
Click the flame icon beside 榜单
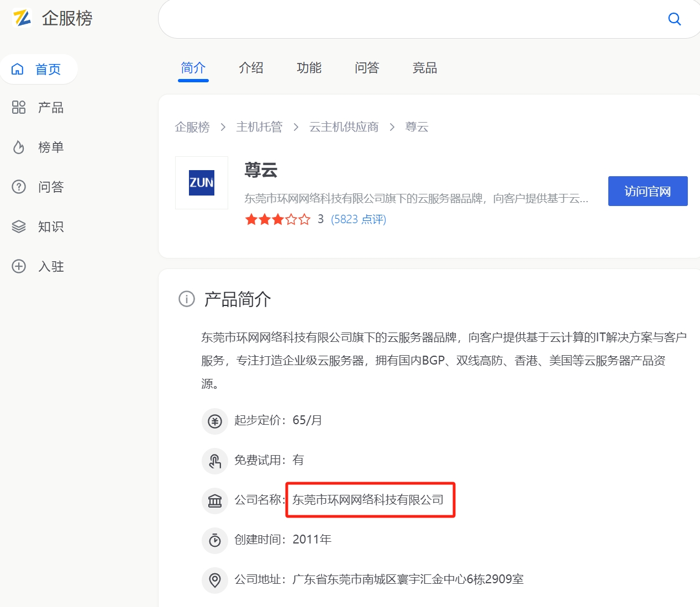pos(19,147)
